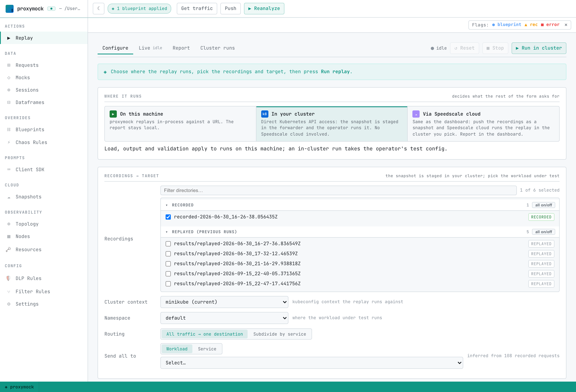The image size is (576, 392).
Task: Select Via Speedscale cloud card
Action: tap(483, 124)
